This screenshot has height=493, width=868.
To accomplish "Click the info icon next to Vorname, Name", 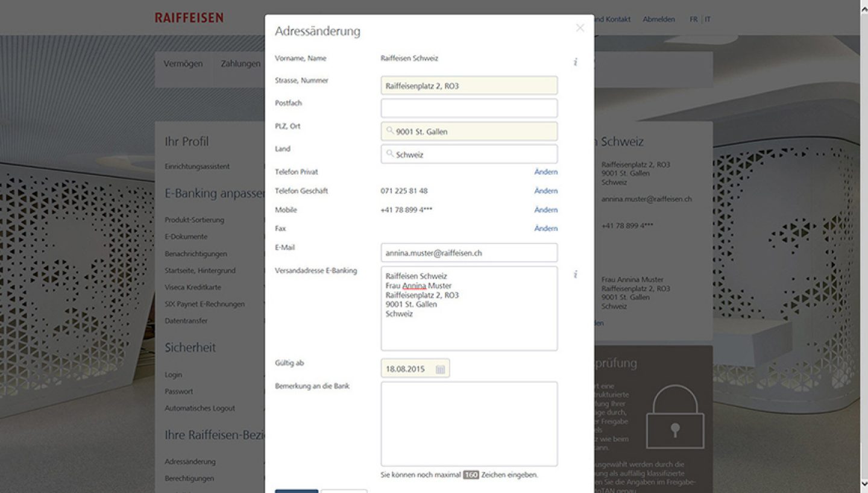I will (575, 61).
